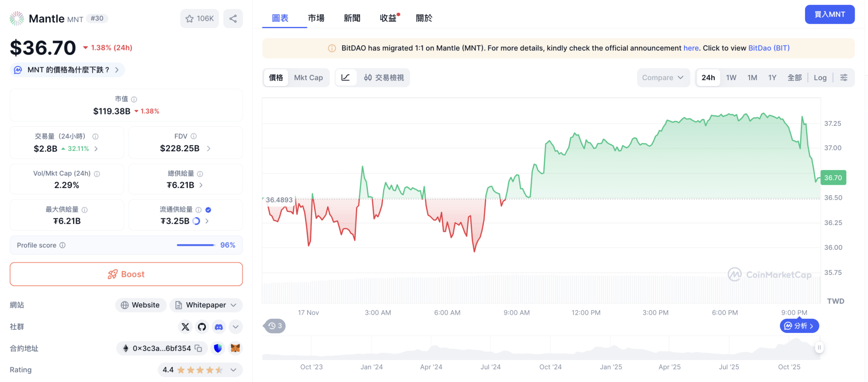Click the Oct '24 point on overview timeline
868x382 pixels.
click(550, 367)
